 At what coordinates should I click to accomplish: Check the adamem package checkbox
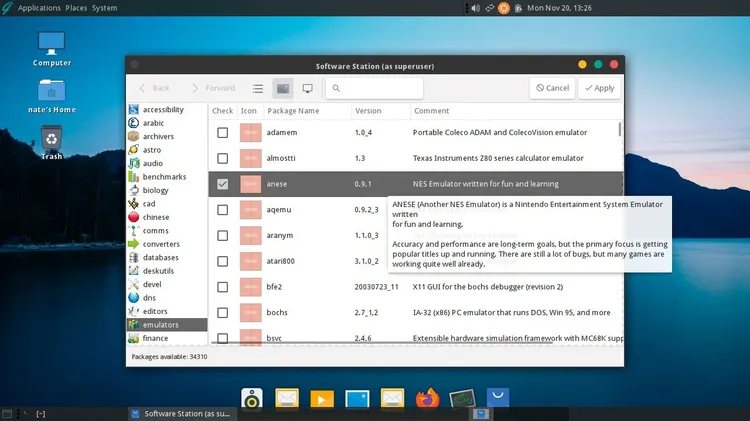coord(222,133)
